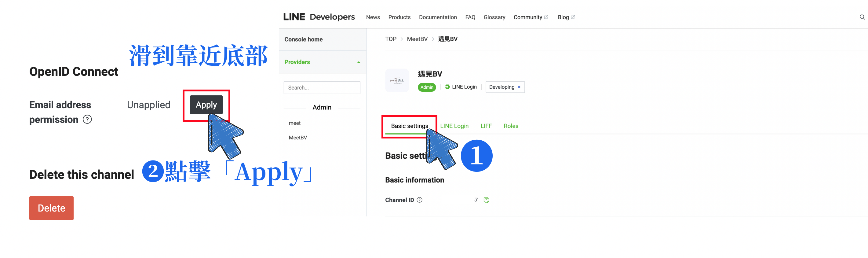
Task: Click the Unapplied status text
Action: [149, 105]
